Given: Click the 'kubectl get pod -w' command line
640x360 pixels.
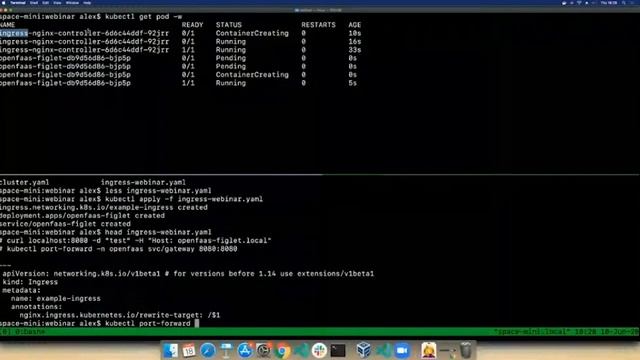Looking at the screenshot, I should pyautogui.click(x=91, y=17).
